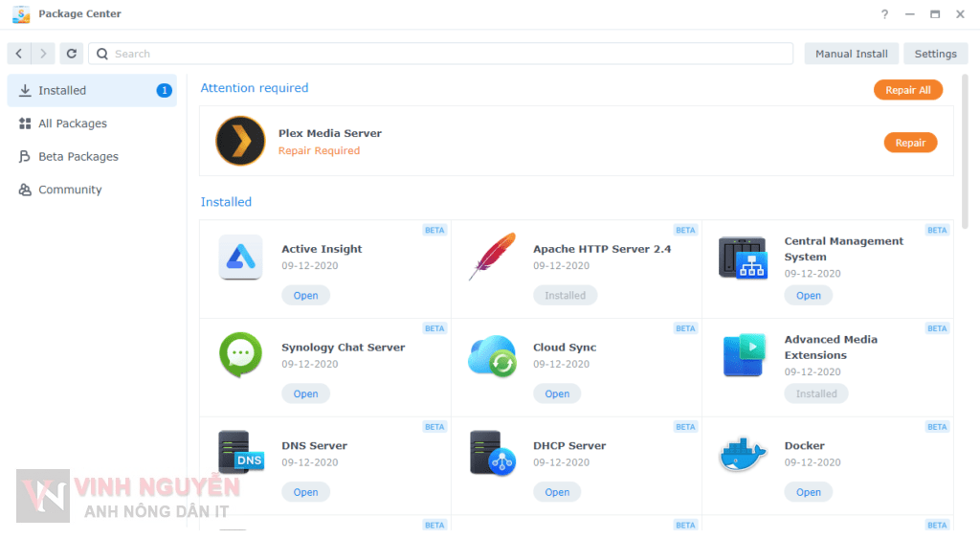
Task: Switch to Beta Packages section
Action: (x=78, y=157)
